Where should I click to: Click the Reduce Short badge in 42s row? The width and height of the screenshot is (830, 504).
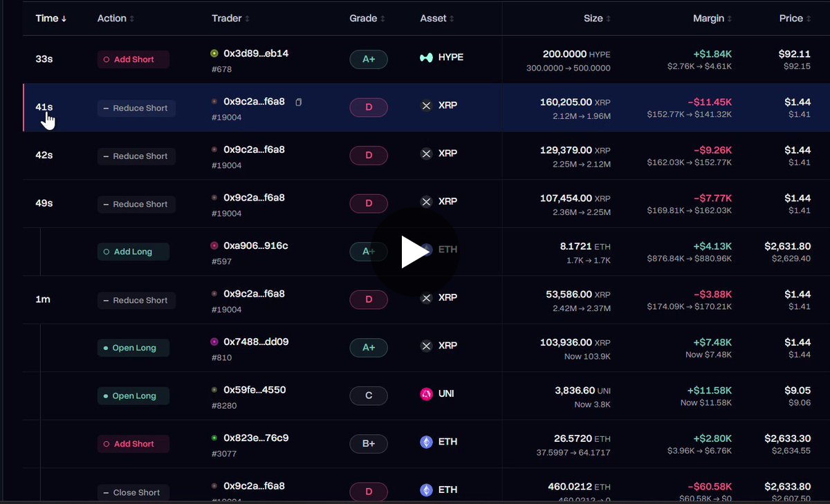(136, 156)
